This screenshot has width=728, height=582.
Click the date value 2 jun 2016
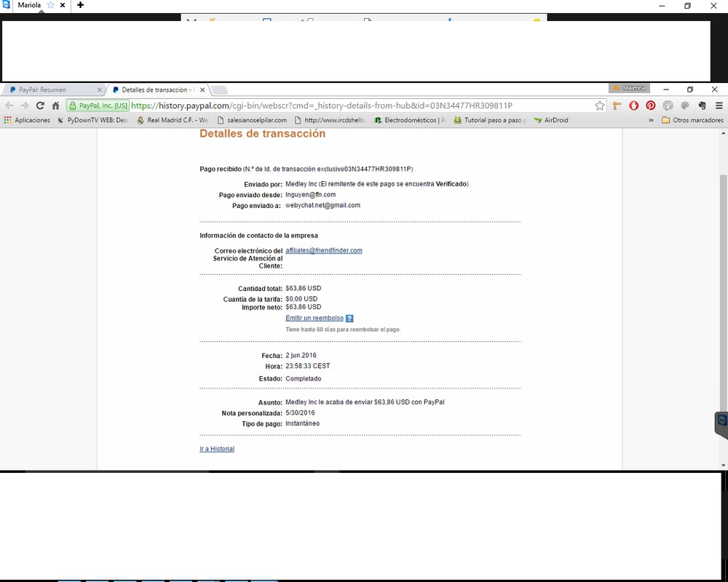pyautogui.click(x=301, y=356)
